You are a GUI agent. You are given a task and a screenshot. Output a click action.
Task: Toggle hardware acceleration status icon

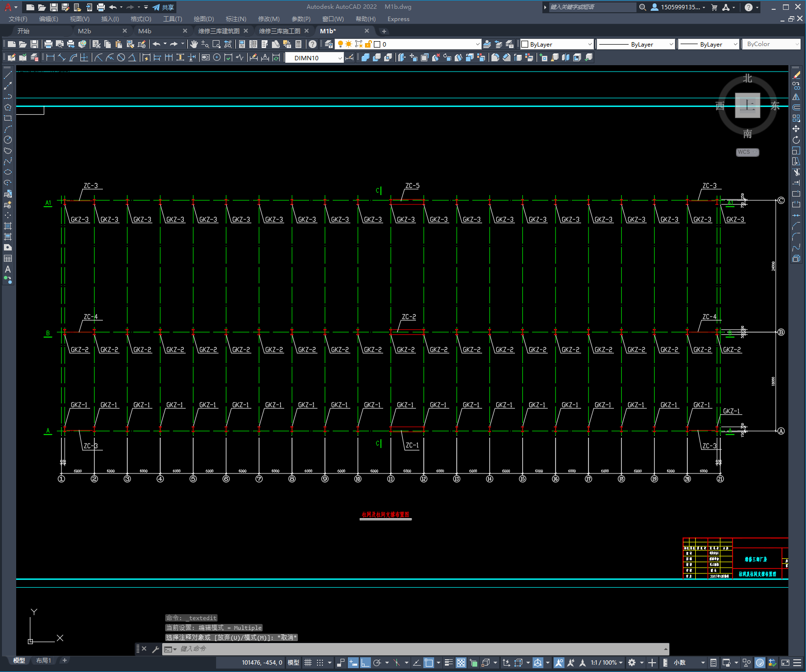coord(760,663)
